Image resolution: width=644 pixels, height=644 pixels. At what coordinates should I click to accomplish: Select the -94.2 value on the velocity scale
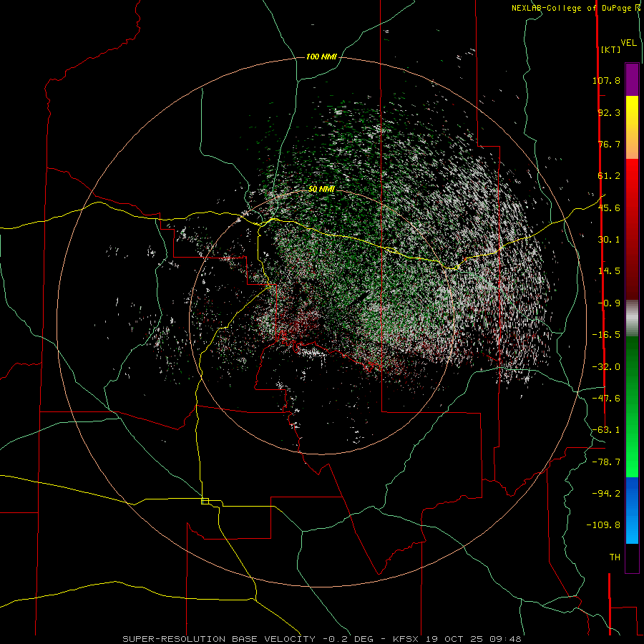pyautogui.click(x=606, y=493)
